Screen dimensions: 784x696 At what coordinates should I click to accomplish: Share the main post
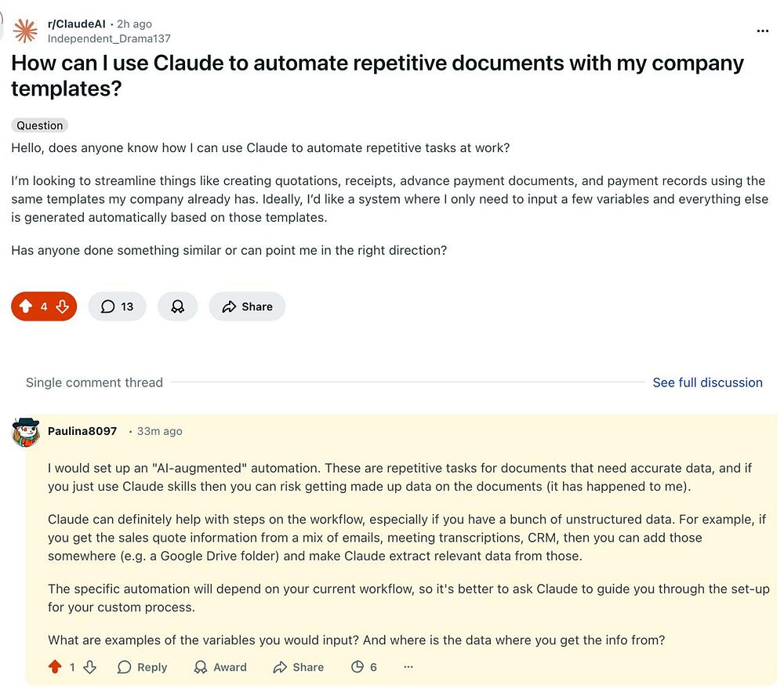247,306
